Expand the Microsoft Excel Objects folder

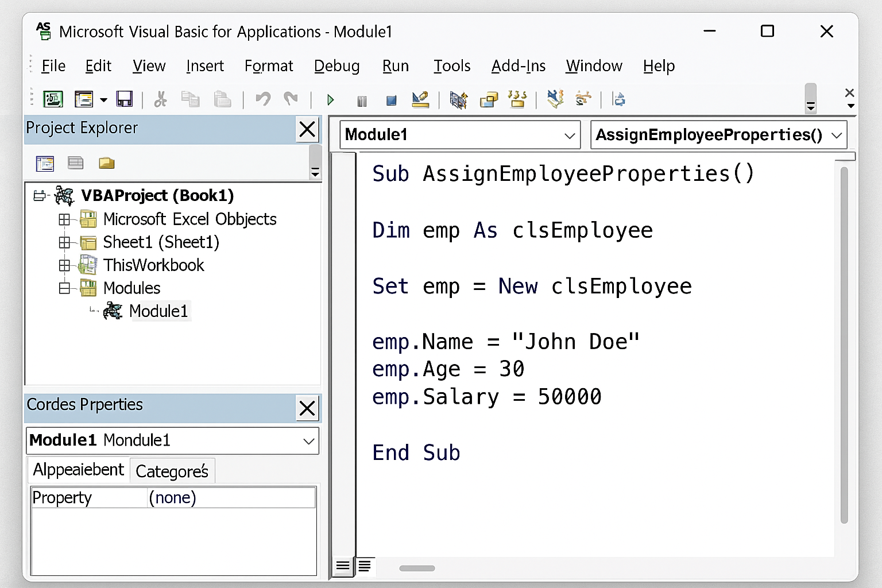click(x=64, y=219)
